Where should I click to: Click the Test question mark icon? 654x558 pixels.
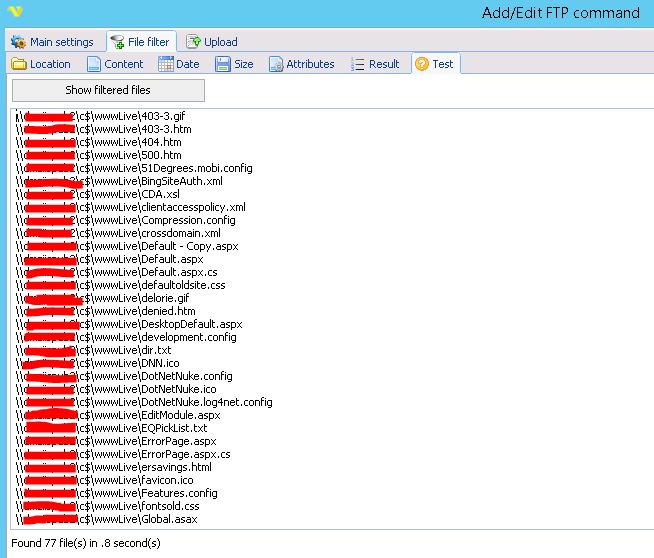tap(421, 64)
